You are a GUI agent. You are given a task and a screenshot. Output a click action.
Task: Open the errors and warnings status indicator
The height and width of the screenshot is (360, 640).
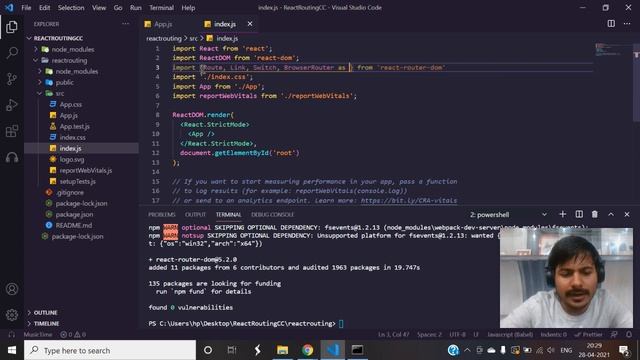pyautogui.click(x=73, y=335)
